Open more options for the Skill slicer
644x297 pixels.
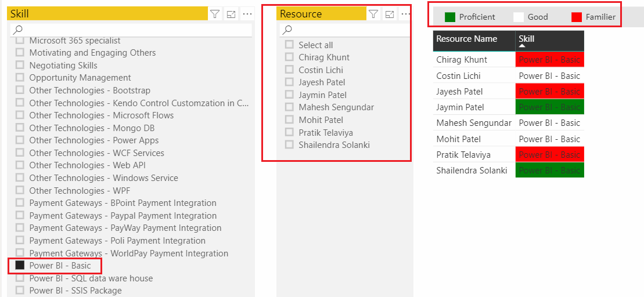coord(247,15)
